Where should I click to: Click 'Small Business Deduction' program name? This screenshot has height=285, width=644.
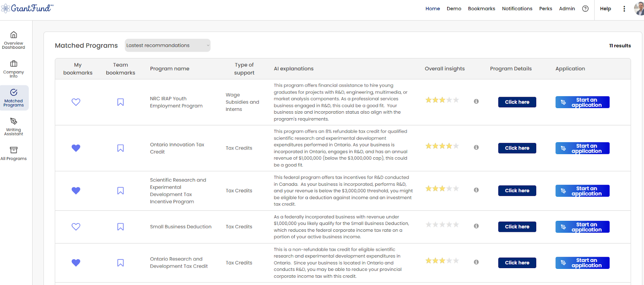pos(181,227)
